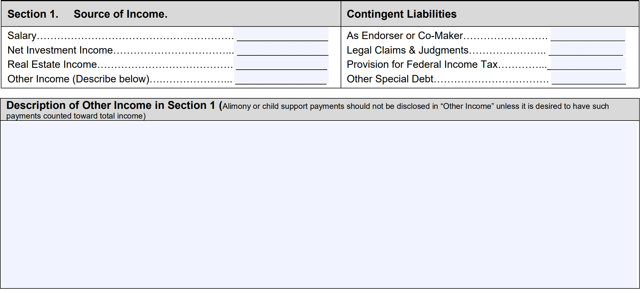Screen dimensions: 644x293
Task: Click the "Legal Claims & Judgments" label text
Action: point(408,50)
